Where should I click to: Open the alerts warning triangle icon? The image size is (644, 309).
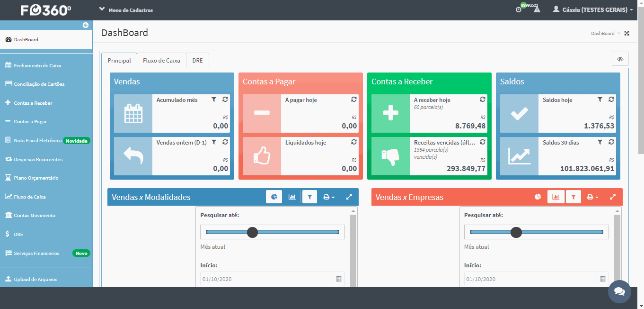click(537, 9)
